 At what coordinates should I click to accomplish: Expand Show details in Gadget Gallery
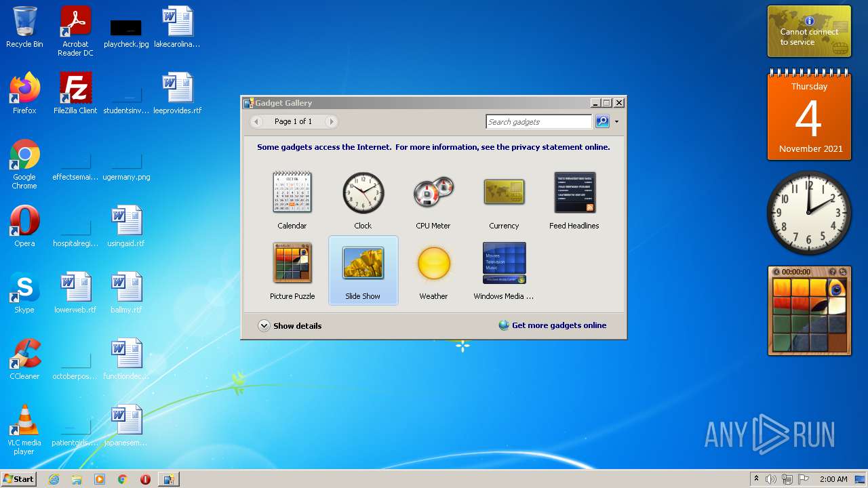point(290,326)
